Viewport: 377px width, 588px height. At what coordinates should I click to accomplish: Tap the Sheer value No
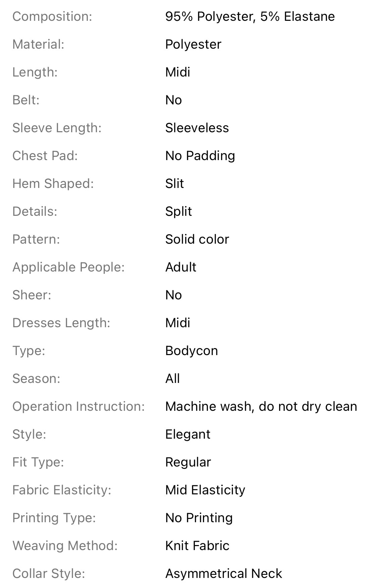pyautogui.click(x=173, y=295)
